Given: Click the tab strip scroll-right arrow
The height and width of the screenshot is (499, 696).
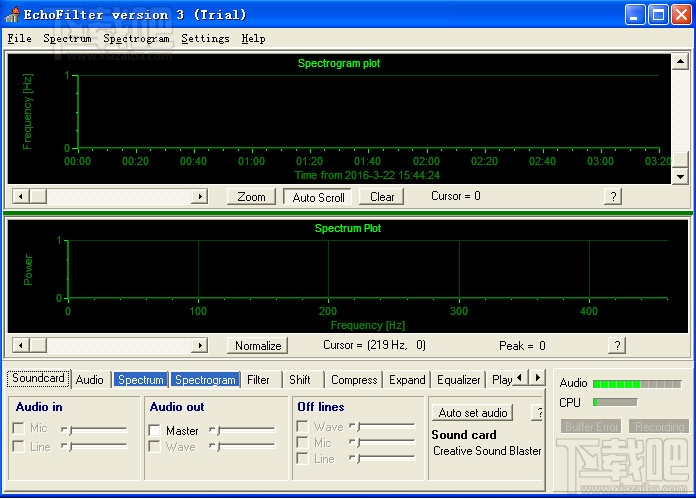Looking at the screenshot, I should tap(538, 378).
